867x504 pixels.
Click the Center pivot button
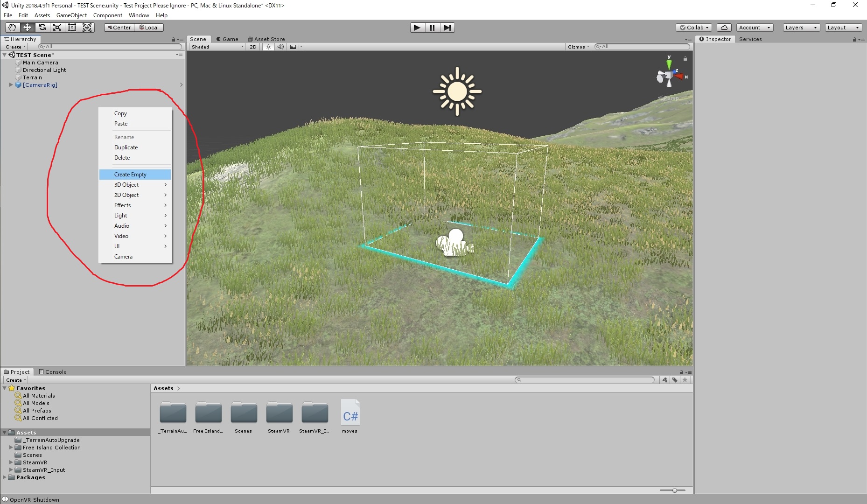click(x=119, y=27)
